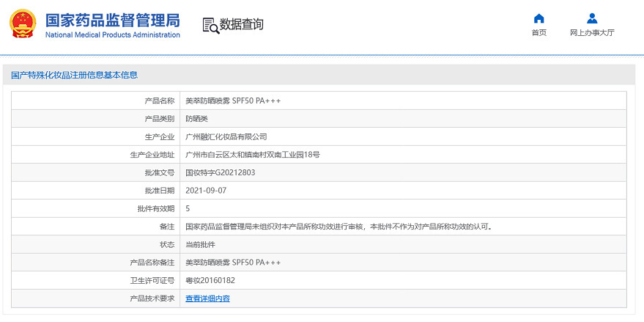Viewport: 644px width, 322px height.
Task: Click license number 粤妆20160182
Action: [210, 280]
